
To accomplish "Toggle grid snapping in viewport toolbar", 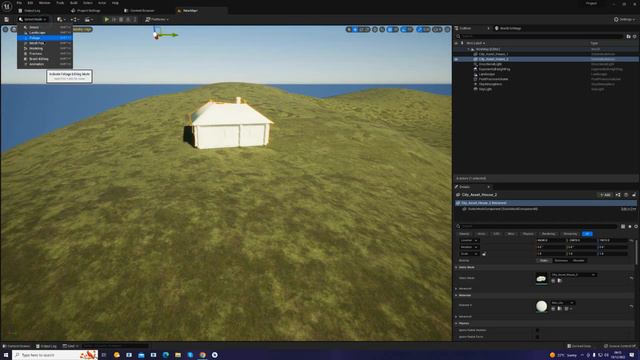I will click(x=390, y=29).
